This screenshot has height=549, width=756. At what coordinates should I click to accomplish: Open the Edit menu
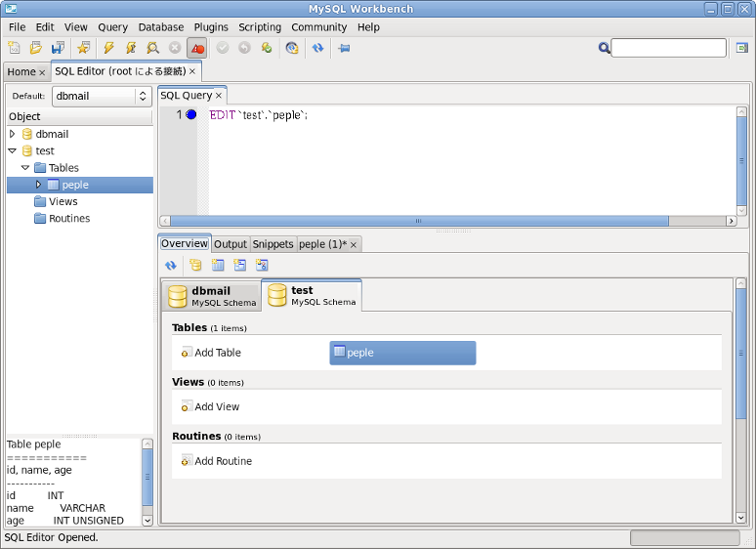point(45,27)
